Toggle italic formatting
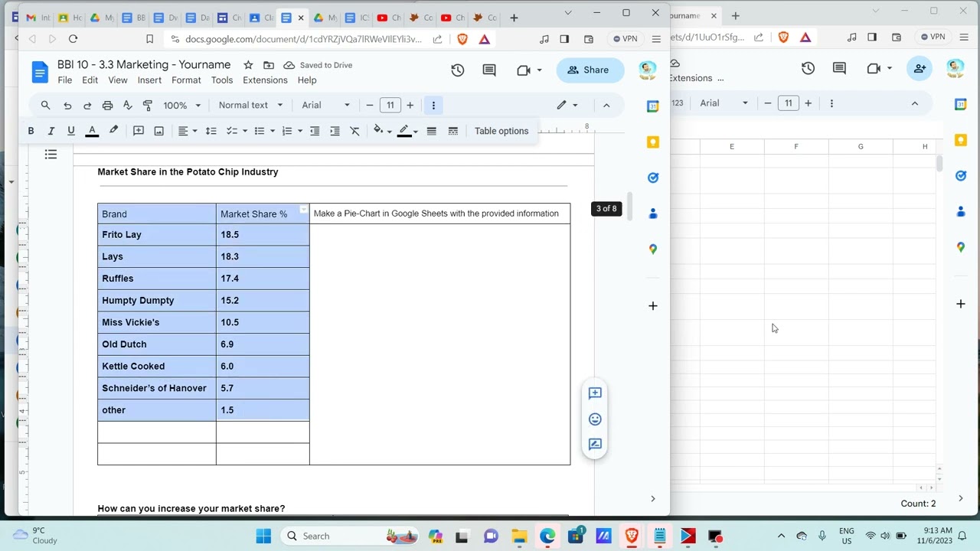This screenshot has width=980, height=551. point(51,131)
